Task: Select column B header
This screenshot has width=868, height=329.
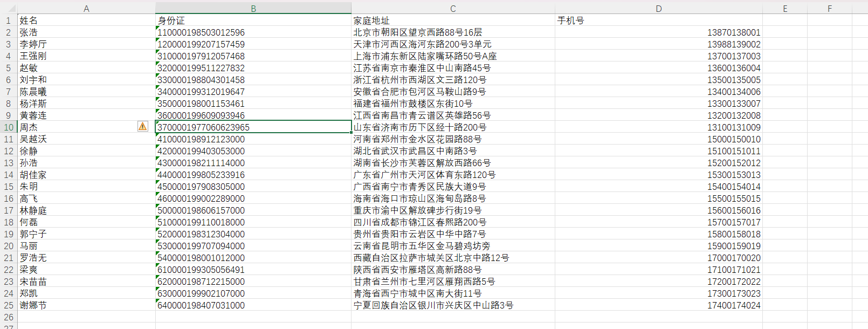Action: 253,9
